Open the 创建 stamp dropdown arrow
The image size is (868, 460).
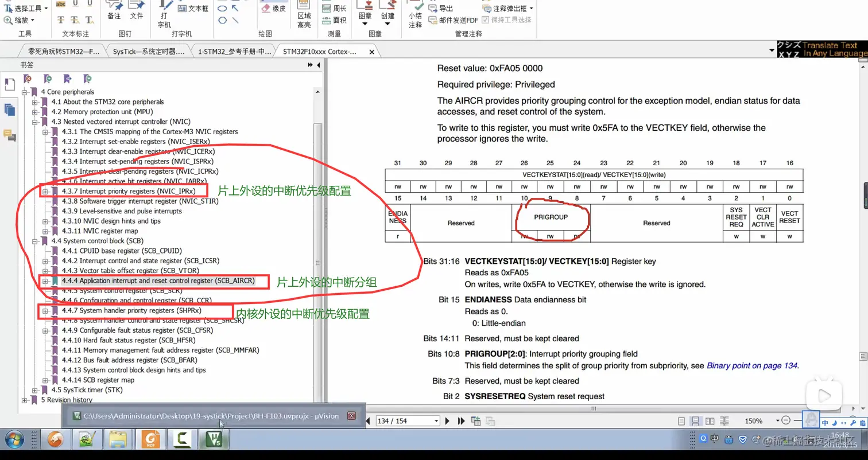pos(388,24)
